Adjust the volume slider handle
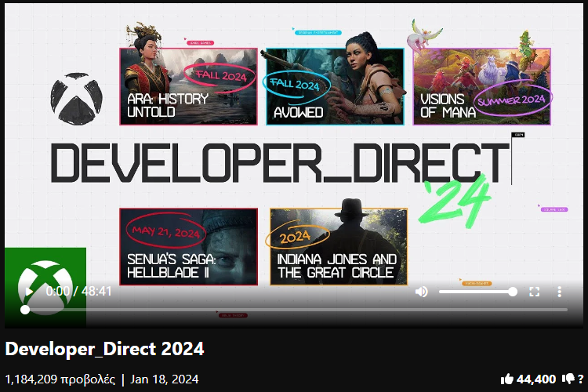This screenshot has height=392, width=588. 513,292
